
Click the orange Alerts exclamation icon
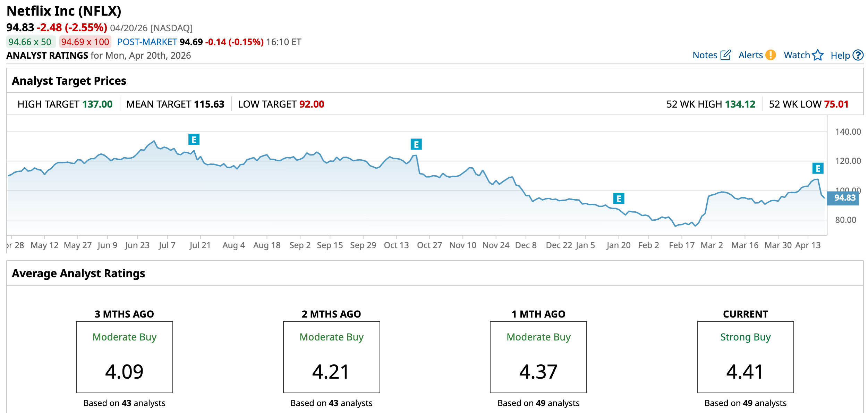(x=771, y=55)
